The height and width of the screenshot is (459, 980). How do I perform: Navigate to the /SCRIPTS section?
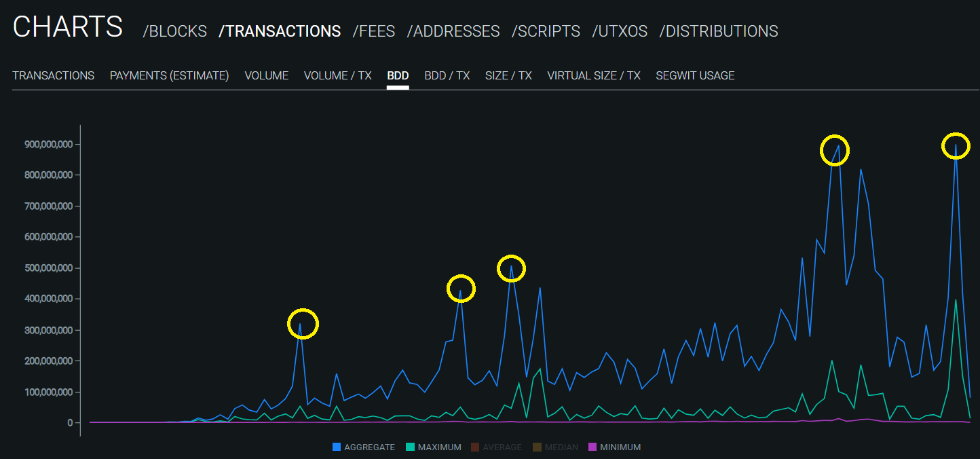[546, 31]
